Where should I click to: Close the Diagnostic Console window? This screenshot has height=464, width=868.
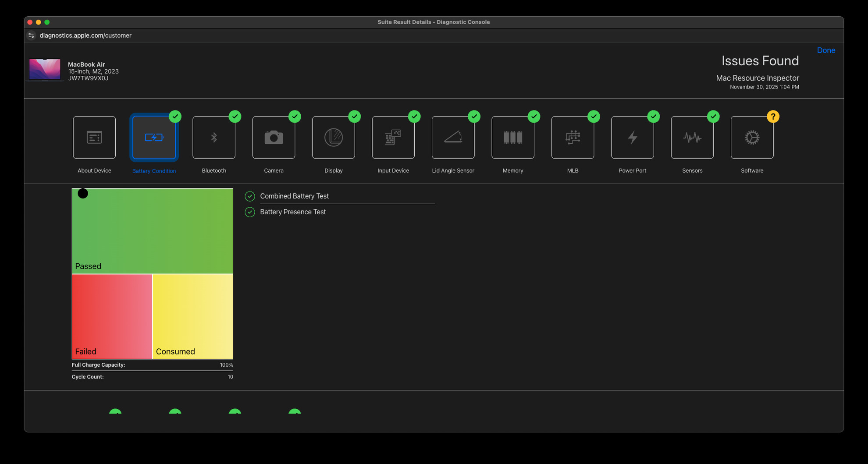tap(30, 22)
